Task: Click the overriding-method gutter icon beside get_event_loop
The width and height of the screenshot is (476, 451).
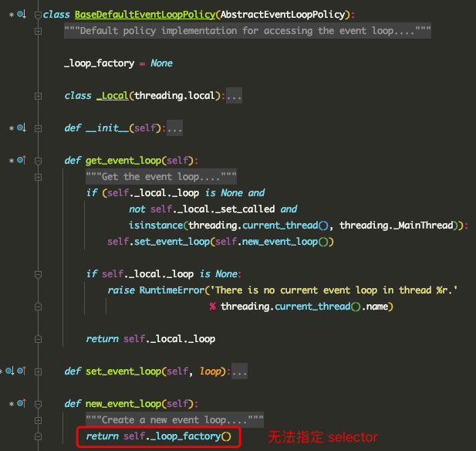Action: pos(22,160)
